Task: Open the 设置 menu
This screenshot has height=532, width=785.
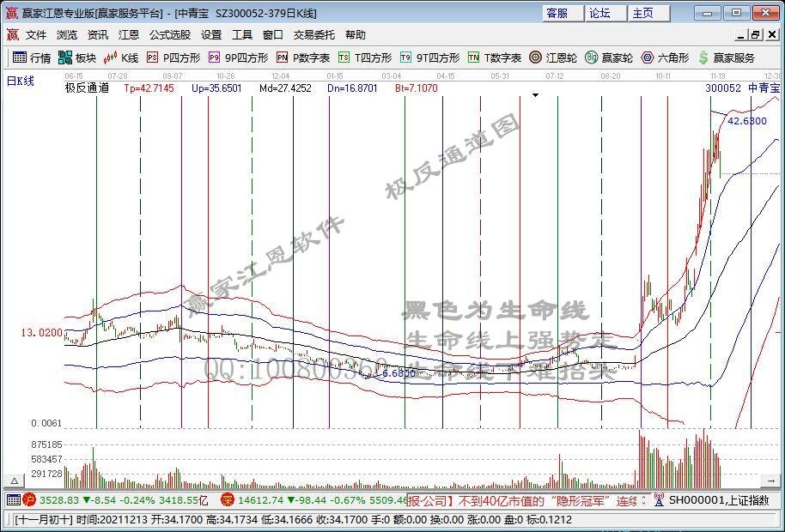Action: pos(211,35)
